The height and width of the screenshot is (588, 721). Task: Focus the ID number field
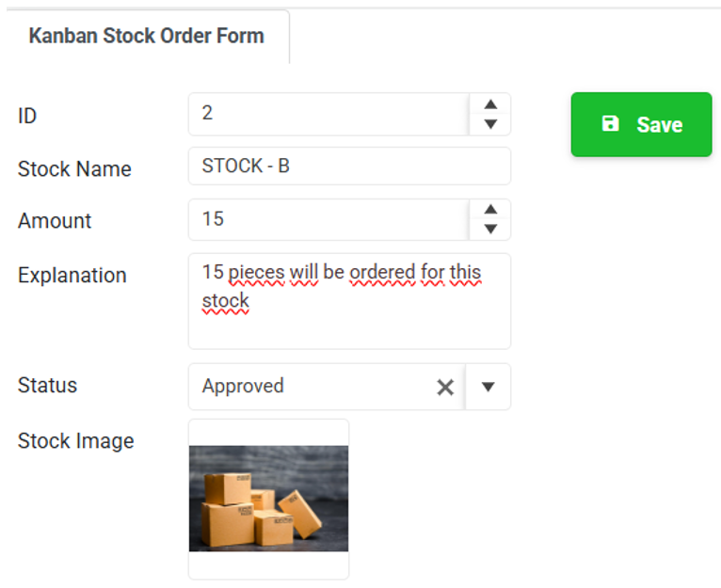click(328, 114)
